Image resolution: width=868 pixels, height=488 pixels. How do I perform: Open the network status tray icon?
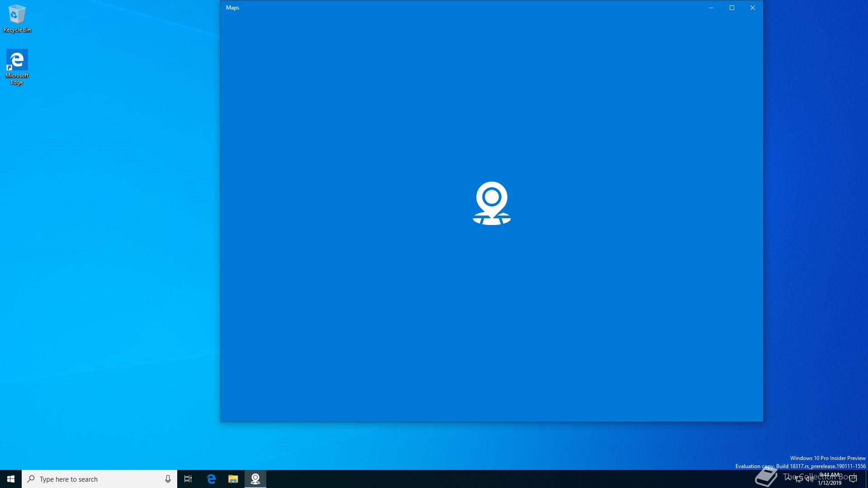point(799,479)
